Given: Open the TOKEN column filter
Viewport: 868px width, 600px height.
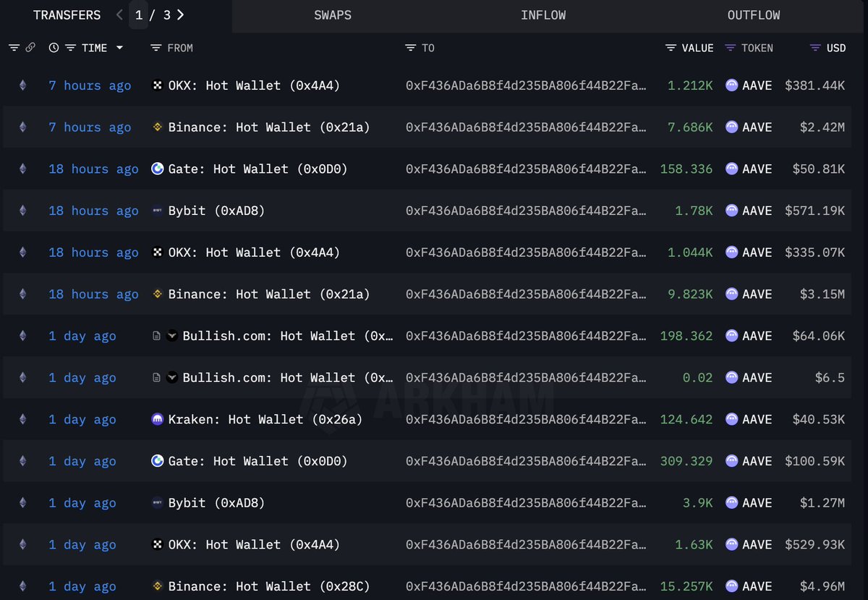Looking at the screenshot, I should coord(731,48).
